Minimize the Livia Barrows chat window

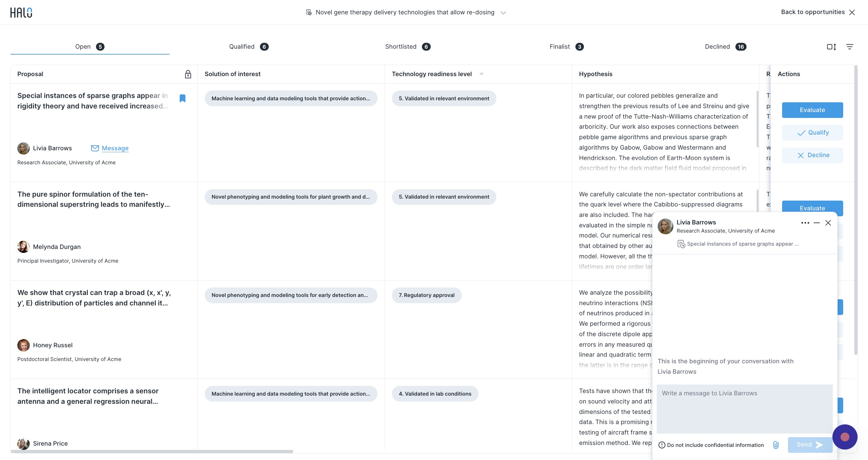point(816,223)
